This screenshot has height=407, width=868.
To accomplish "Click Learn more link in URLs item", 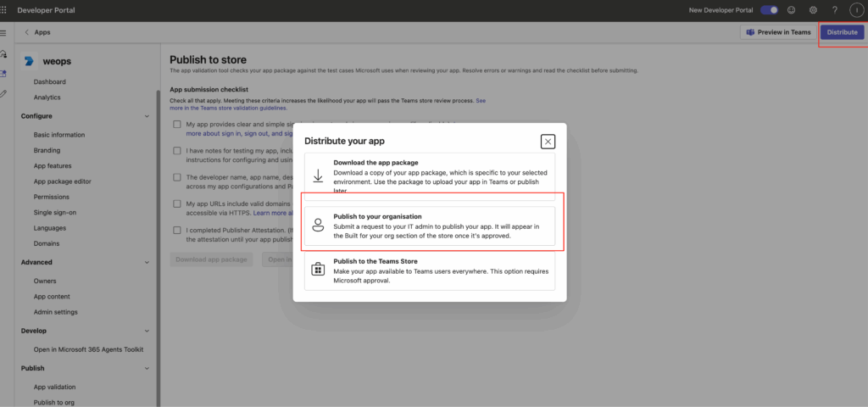I will coord(274,213).
